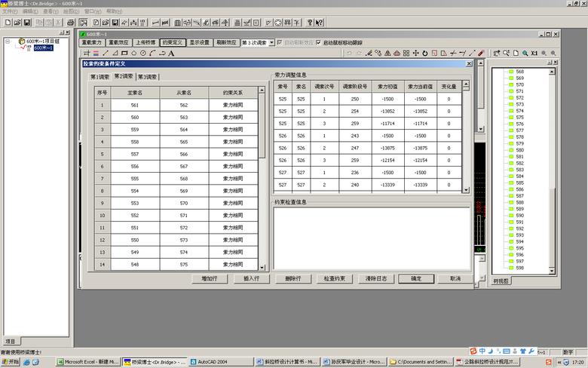This screenshot has height=368, width=588.
Task: Click the 检查约束 button
Action: pyautogui.click(x=334, y=279)
